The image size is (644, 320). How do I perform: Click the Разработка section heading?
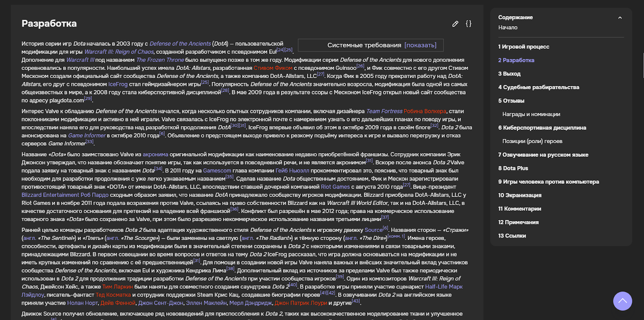point(49,24)
